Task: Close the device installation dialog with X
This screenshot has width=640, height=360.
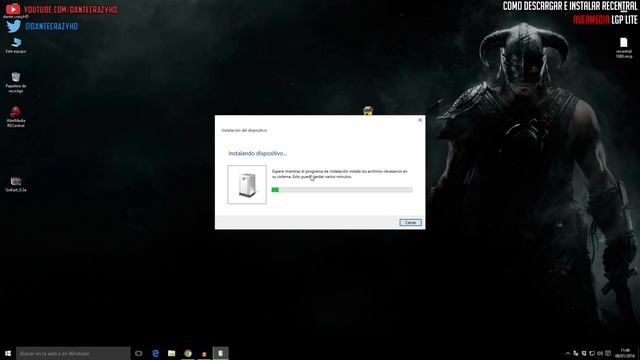Action: point(420,120)
